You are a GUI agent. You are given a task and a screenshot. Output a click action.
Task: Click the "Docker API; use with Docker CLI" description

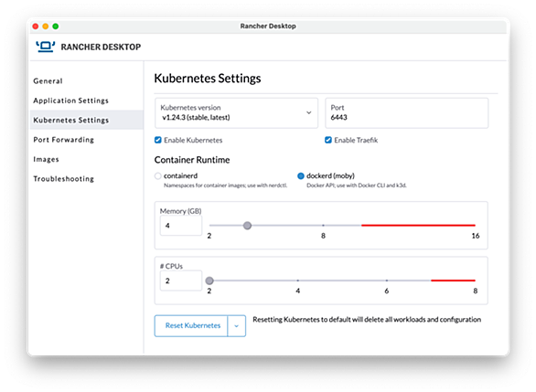click(356, 185)
